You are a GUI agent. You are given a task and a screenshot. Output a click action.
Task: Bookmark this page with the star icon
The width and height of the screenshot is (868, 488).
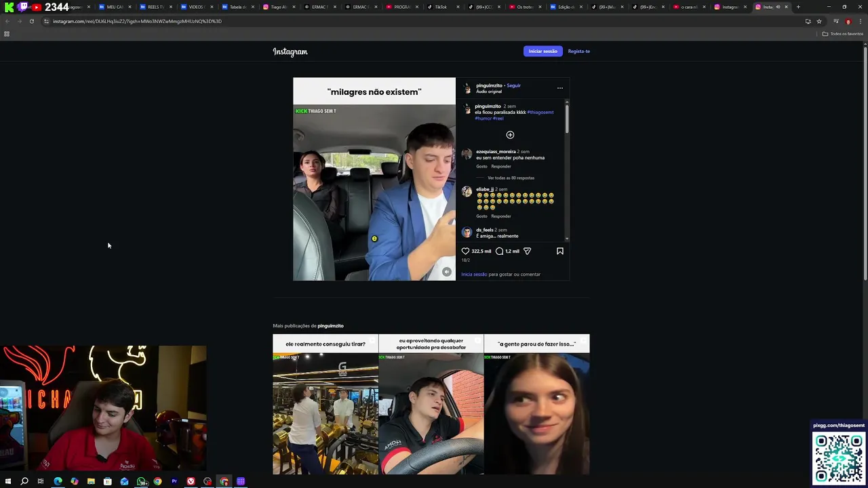pyautogui.click(x=819, y=21)
